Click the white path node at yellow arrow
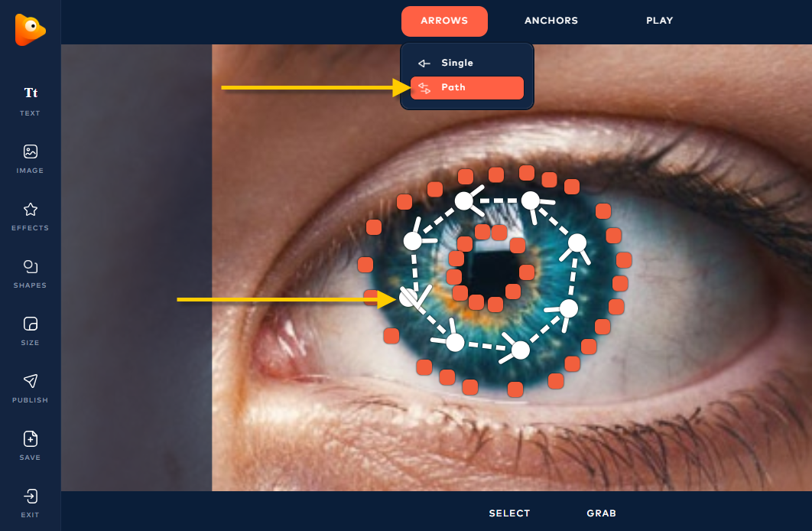The image size is (812, 531). pos(408,298)
